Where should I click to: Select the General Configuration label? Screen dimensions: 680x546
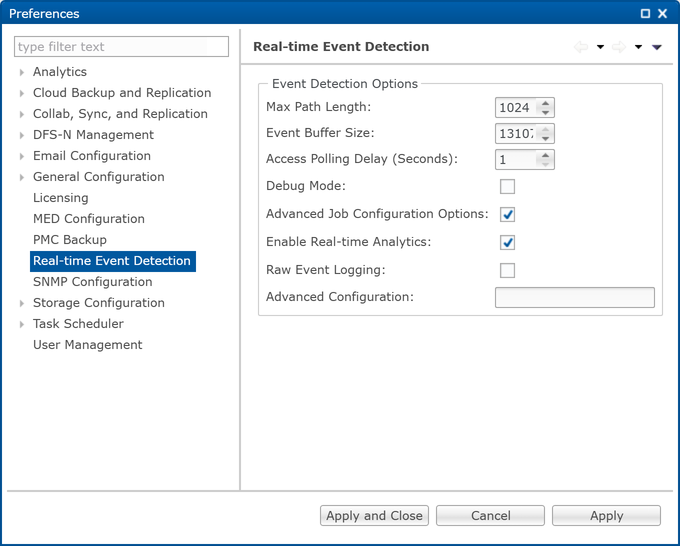[99, 177]
